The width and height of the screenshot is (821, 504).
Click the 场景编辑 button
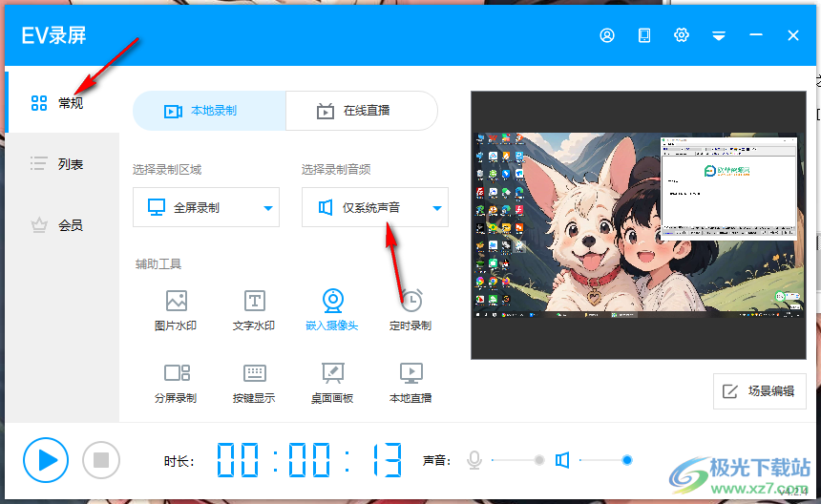[x=760, y=391]
